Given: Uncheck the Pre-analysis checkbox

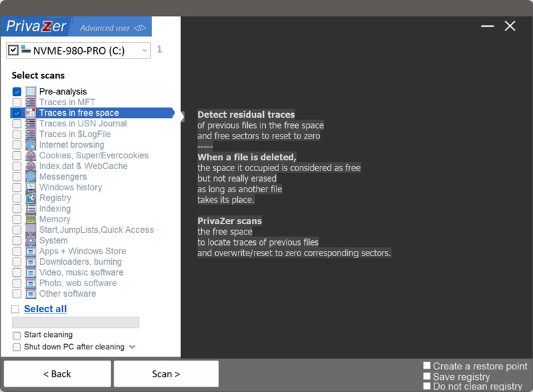Looking at the screenshot, I should point(17,92).
